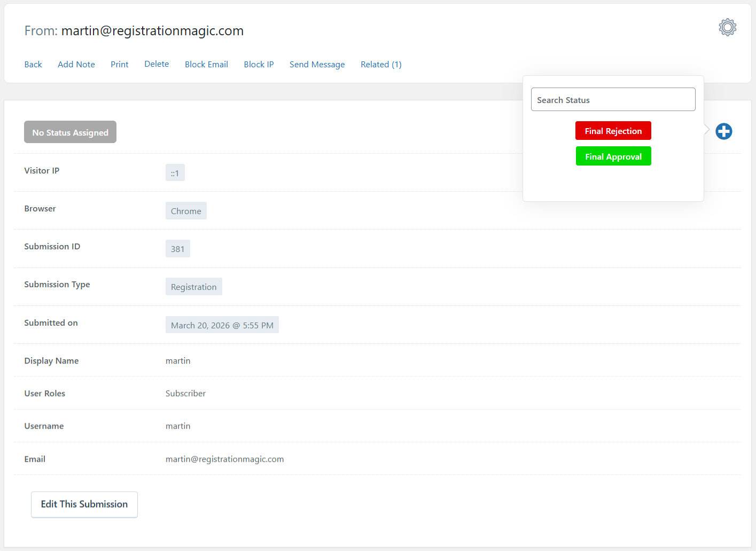
Task: Click the Registration submission type tag
Action: [x=193, y=287]
